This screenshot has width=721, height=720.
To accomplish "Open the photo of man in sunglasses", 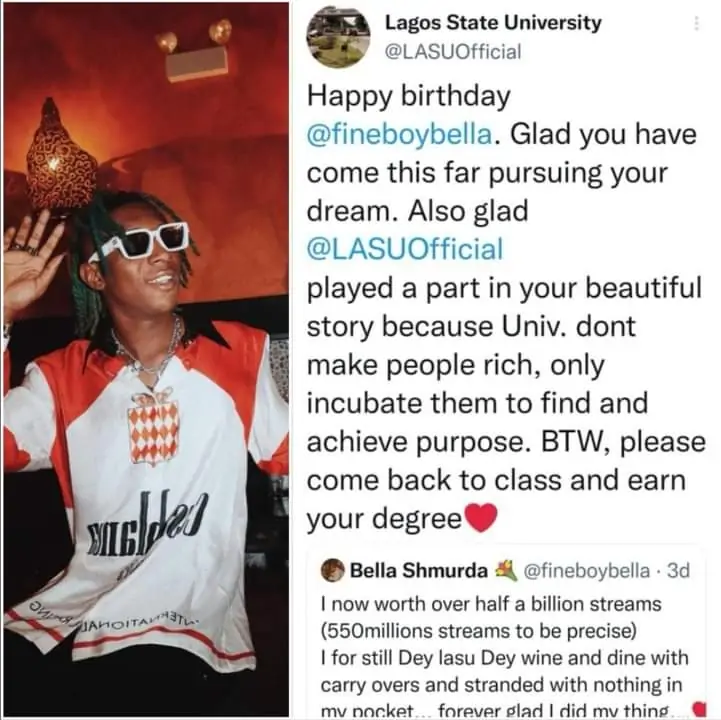I will coord(146,360).
